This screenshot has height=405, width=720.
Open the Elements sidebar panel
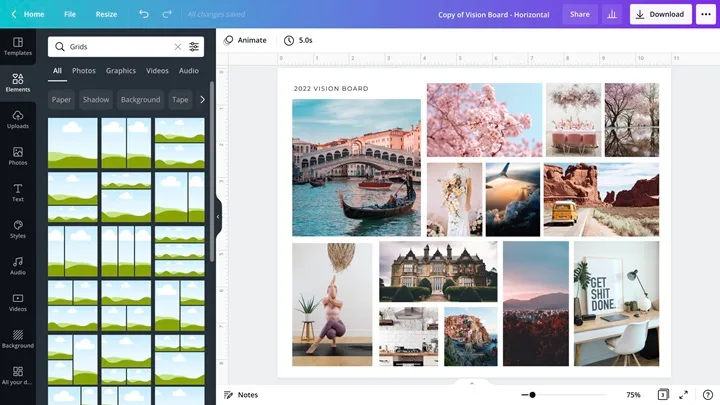point(18,83)
